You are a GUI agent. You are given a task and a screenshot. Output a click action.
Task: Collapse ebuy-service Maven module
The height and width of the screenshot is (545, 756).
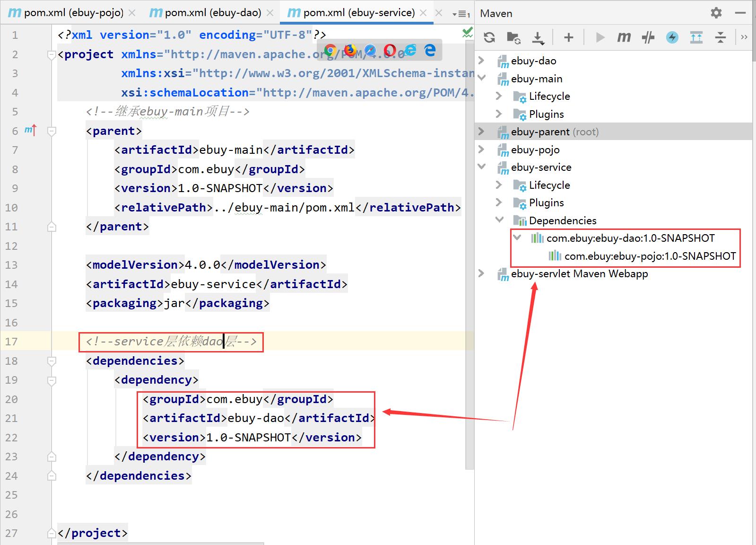481,167
